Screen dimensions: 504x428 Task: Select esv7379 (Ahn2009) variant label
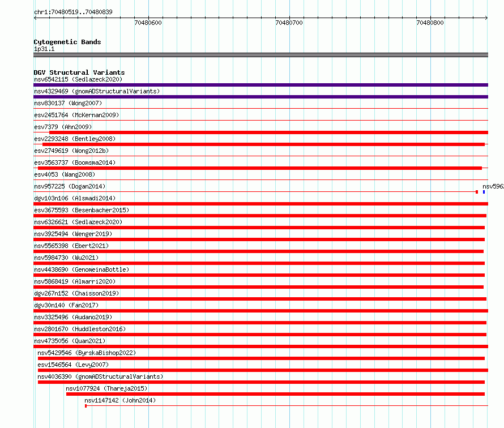click(63, 127)
